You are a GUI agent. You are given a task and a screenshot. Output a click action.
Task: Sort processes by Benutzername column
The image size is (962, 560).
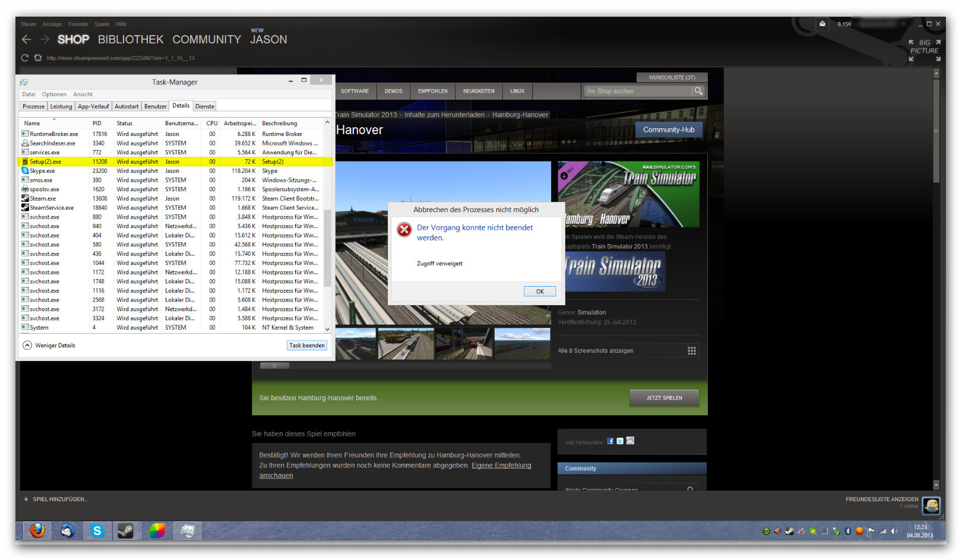[x=182, y=123]
